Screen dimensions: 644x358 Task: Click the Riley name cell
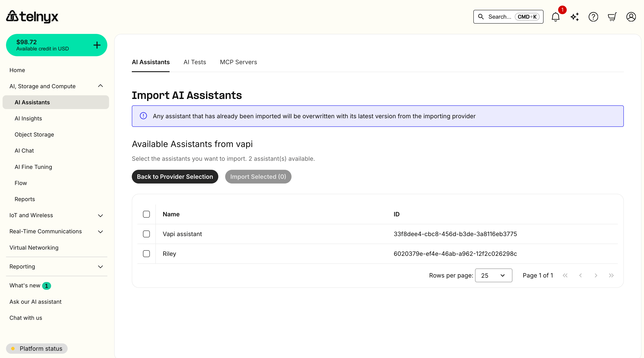[169, 253]
